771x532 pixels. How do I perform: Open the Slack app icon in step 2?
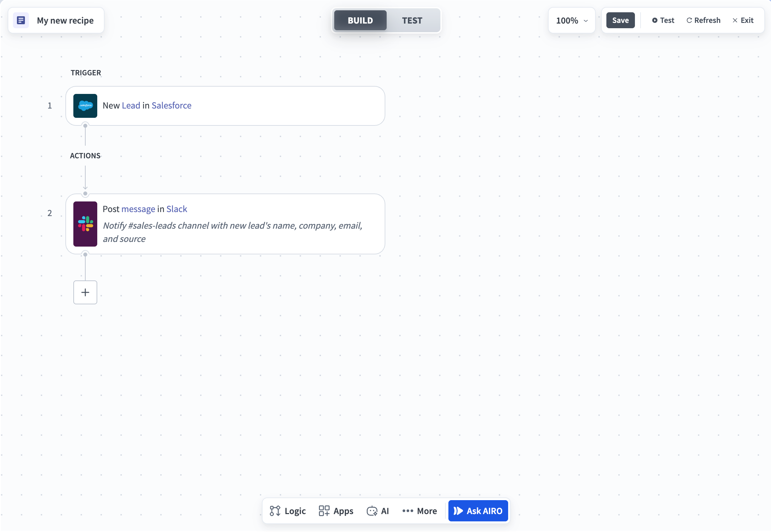pyautogui.click(x=85, y=224)
